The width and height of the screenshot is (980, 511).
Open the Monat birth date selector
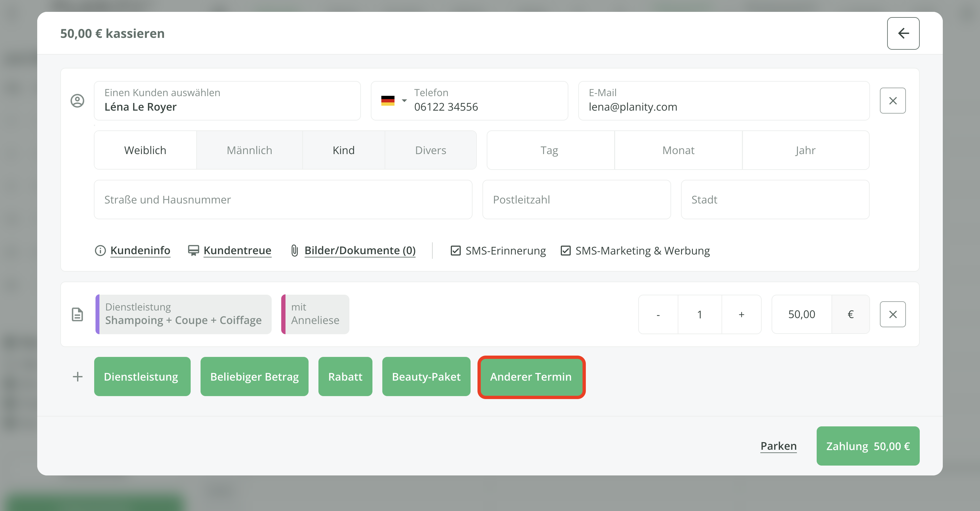678,150
